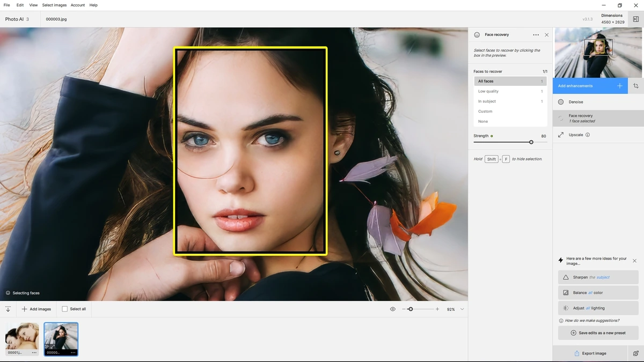Select the 00001 image thumbnail
Screen dimensions: 644x362
pyautogui.click(x=22, y=339)
